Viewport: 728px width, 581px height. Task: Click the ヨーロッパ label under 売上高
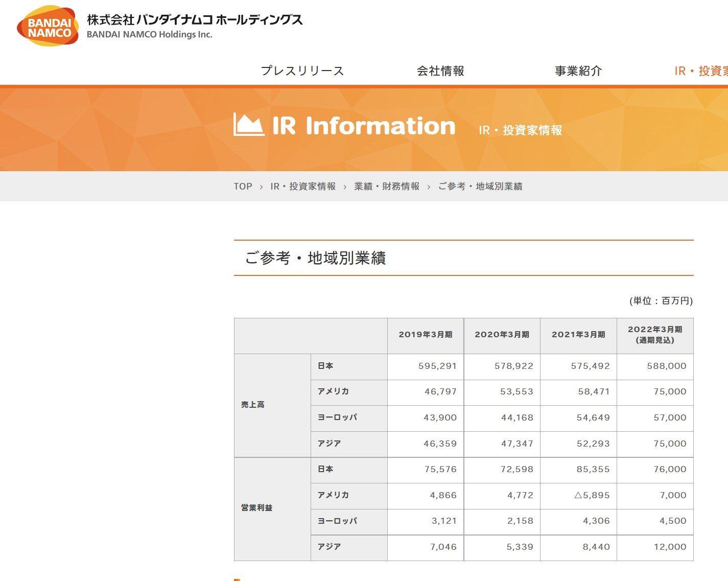click(337, 417)
